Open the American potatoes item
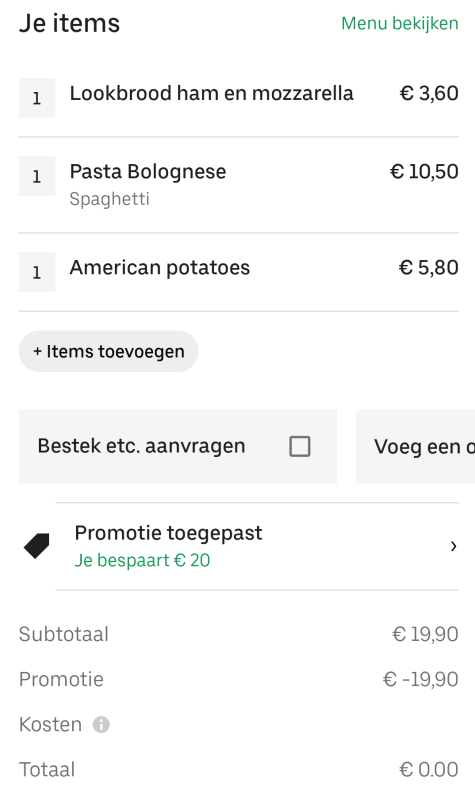The height and width of the screenshot is (794, 475). tap(160, 267)
